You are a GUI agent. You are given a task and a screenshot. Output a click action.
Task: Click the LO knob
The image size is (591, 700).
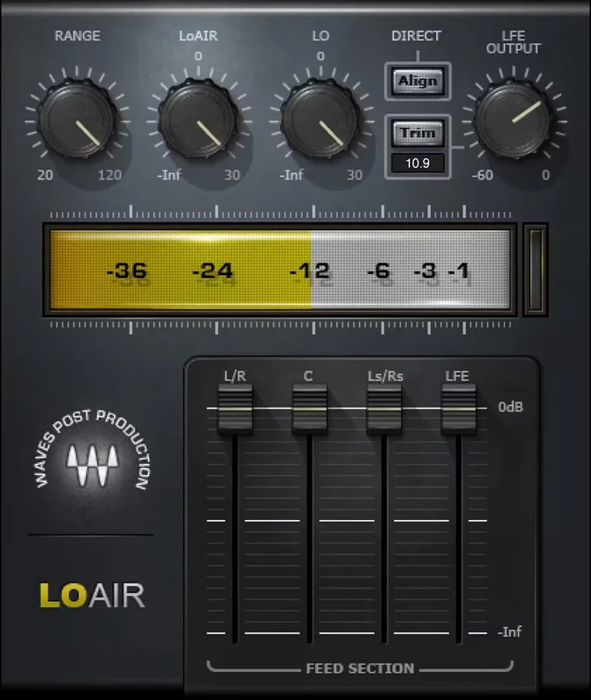[x=320, y=118]
